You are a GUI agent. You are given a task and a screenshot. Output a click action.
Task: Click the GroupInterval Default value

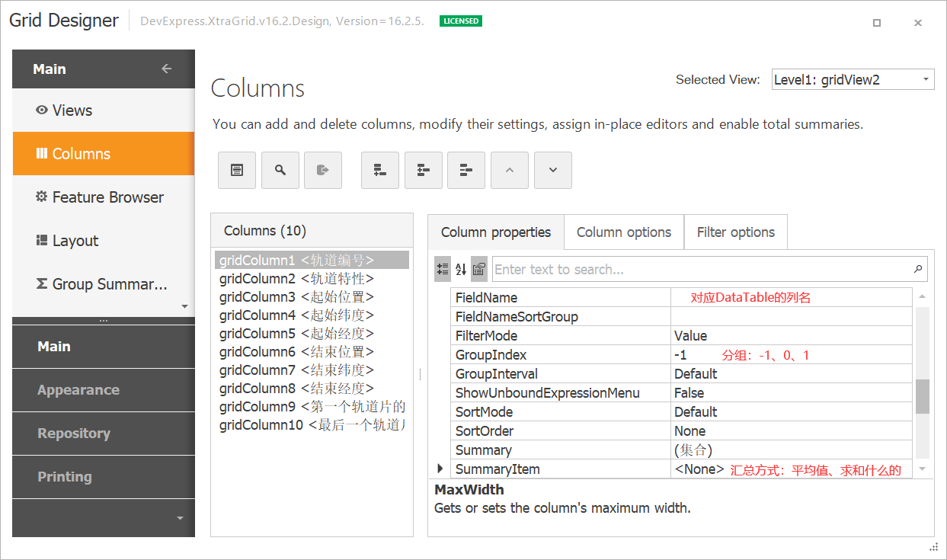click(696, 374)
